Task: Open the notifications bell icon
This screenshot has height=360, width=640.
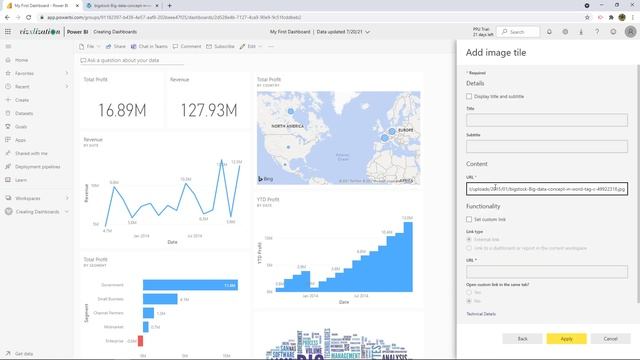Action: point(549,32)
